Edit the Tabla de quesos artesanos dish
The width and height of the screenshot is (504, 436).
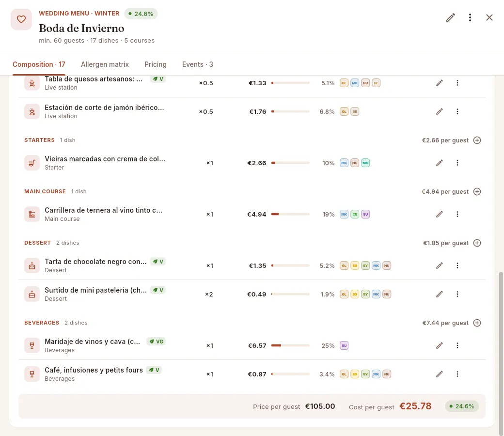(x=440, y=83)
